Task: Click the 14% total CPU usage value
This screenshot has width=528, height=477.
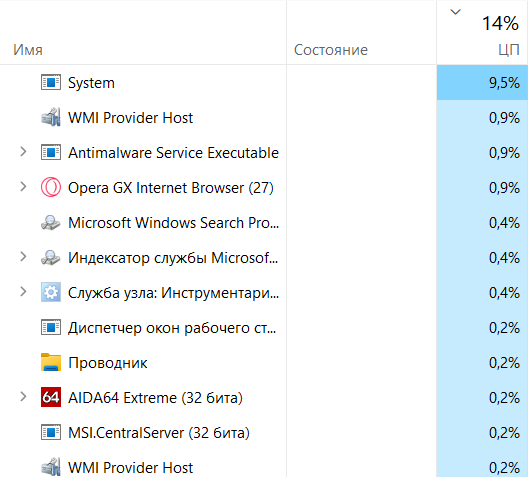Action: 500,23
